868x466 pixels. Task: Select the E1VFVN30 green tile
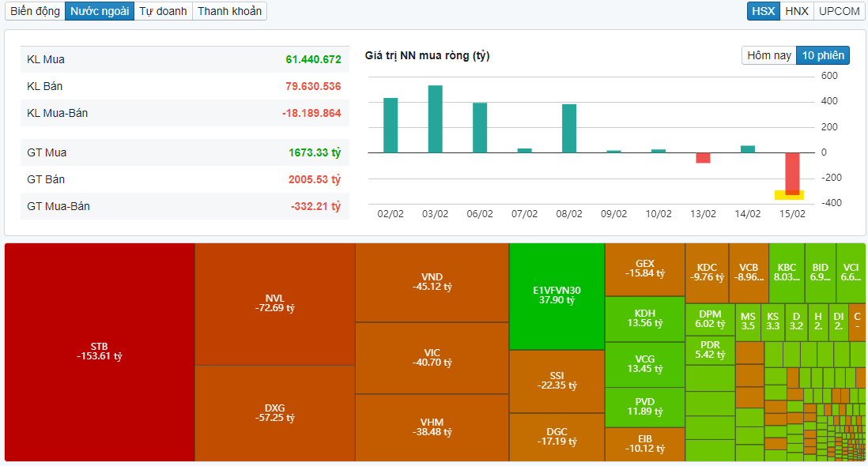pyautogui.click(x=557, y=296)
